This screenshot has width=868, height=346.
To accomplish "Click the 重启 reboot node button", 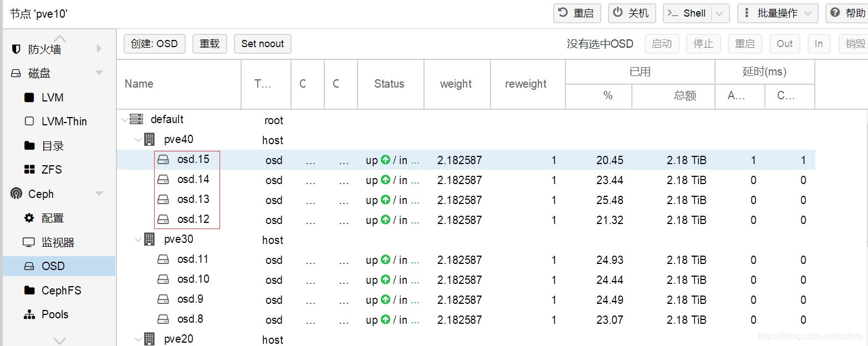I will pos(577,13).
